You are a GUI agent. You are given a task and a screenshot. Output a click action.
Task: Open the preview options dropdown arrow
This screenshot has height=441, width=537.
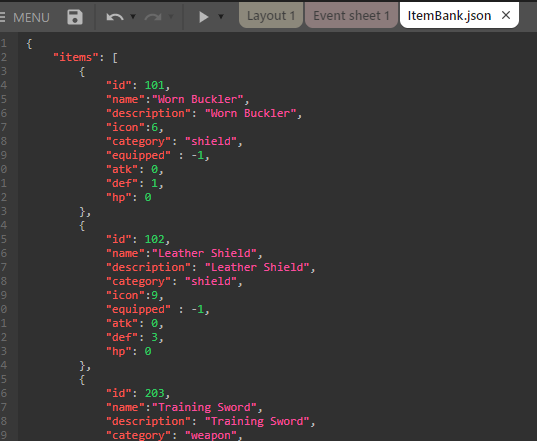pos(221,16)
